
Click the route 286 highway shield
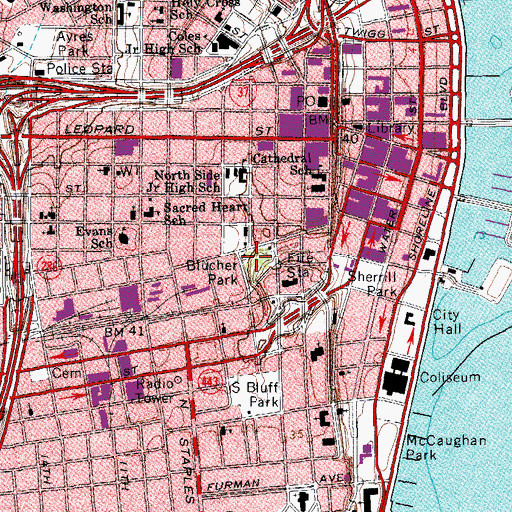tap(50, 267)
